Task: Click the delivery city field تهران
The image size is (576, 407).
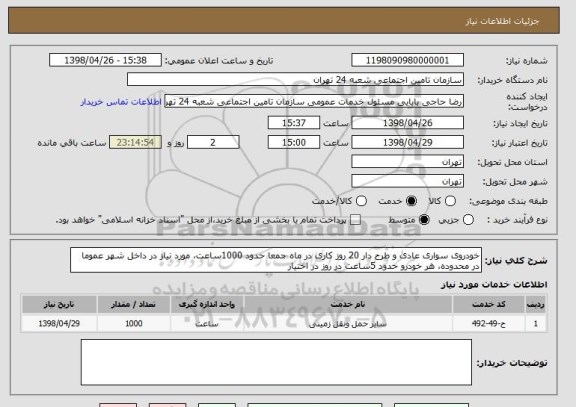Action: click(x=407, y=181)
